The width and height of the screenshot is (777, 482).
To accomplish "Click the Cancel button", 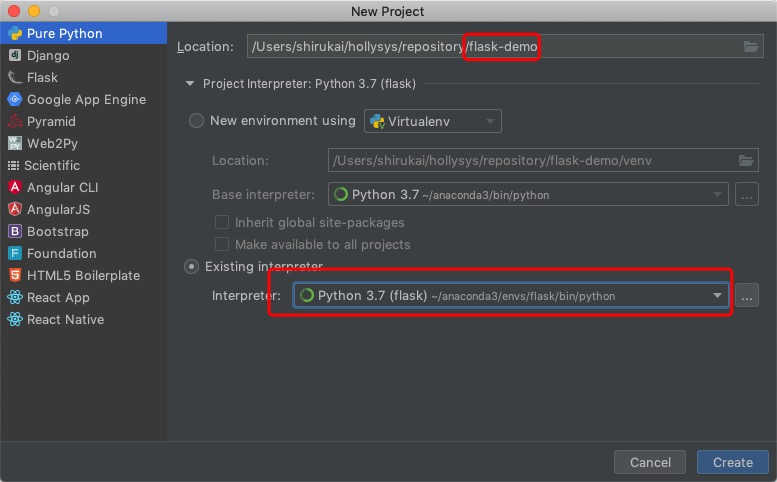I will pyautogui.click(x=650, y=462).
